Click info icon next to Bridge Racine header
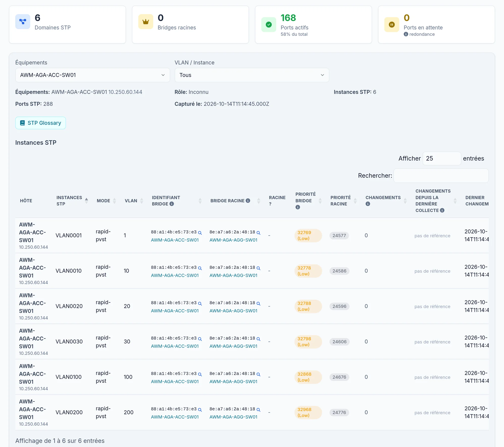The width and height of the screenshot is (504, 447). 248,201
